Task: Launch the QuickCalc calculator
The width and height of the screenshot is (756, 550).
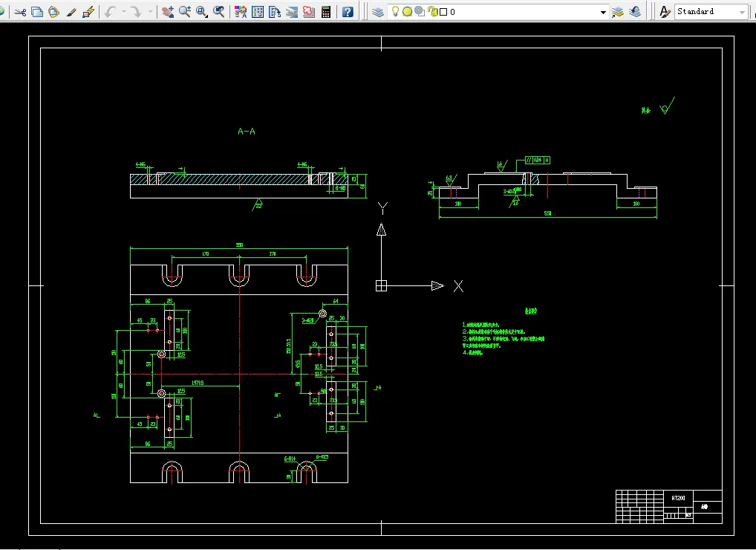Action: (x=326, y=12)
